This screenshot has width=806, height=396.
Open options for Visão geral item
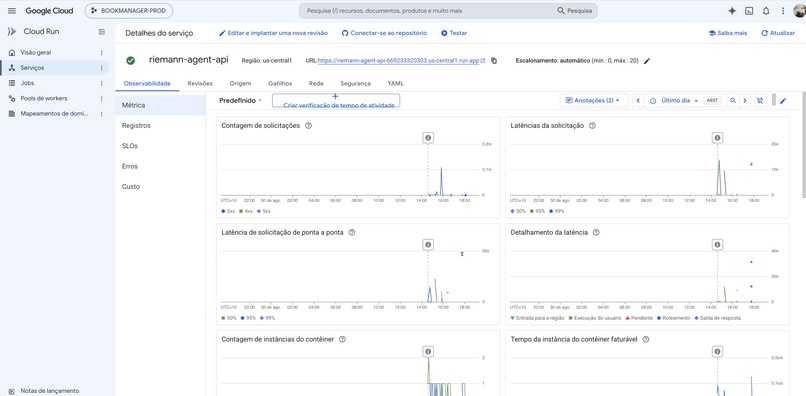101,52
